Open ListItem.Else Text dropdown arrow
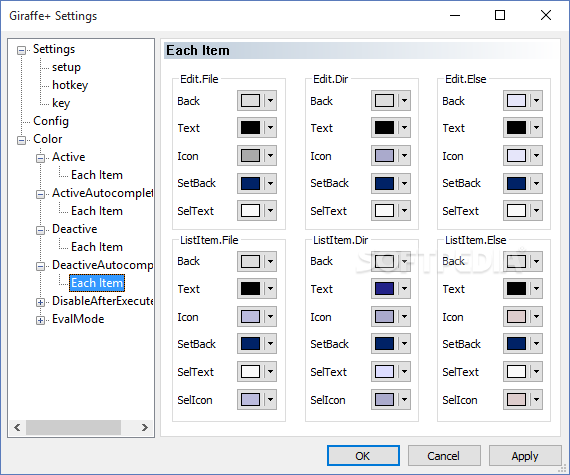 (x=536, y=289)
